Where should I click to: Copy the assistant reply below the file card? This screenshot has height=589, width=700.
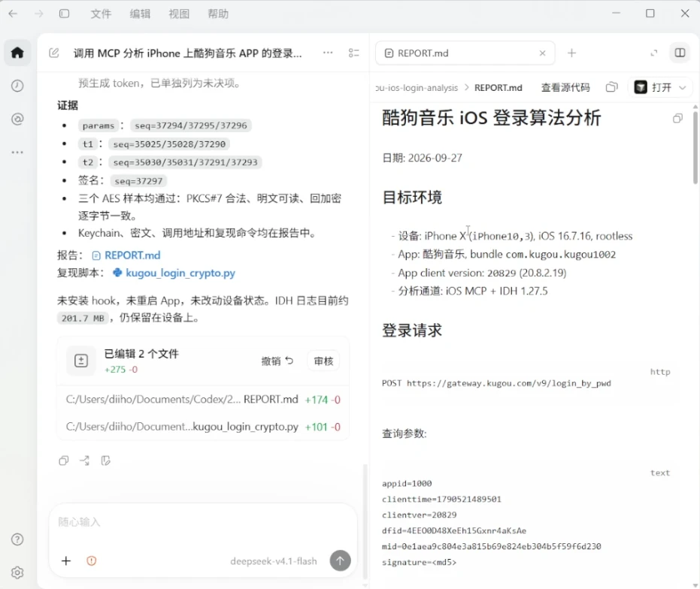[64, 461]
